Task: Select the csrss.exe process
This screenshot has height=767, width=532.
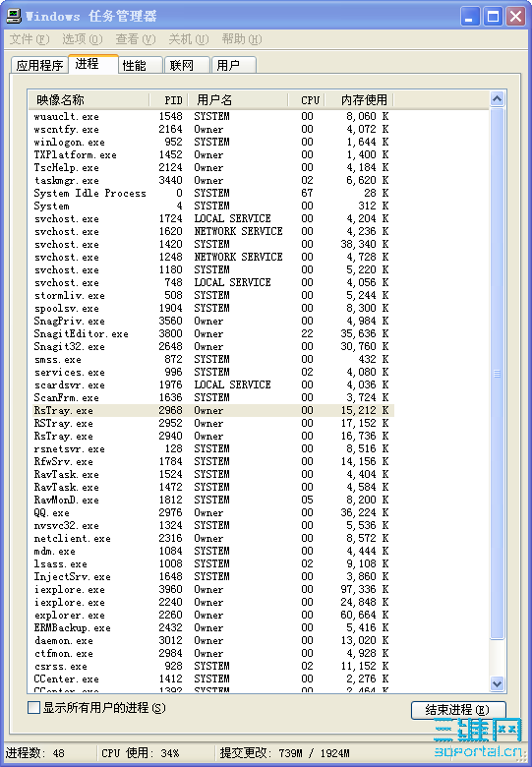Action: (x=213, y=666)
